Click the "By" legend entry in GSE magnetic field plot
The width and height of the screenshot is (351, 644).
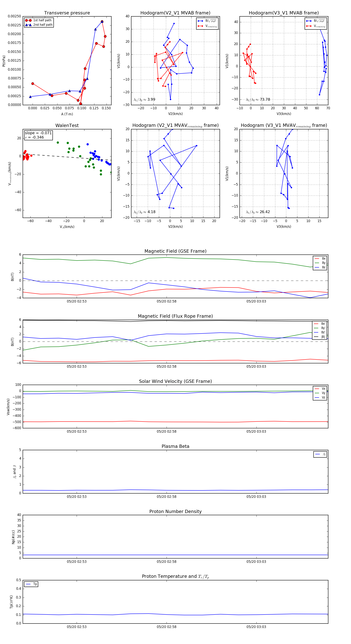pos(320,263)
